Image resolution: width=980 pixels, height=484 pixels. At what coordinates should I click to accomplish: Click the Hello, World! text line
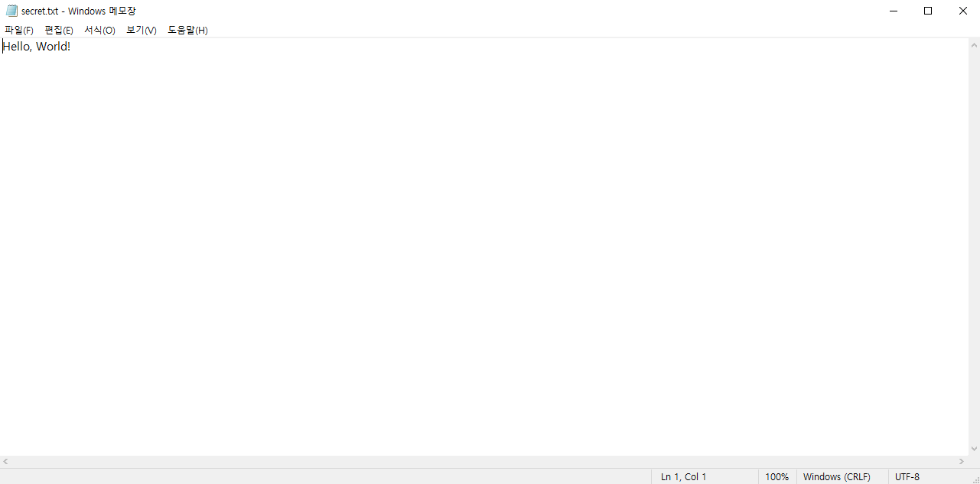[x=37, y=47]
